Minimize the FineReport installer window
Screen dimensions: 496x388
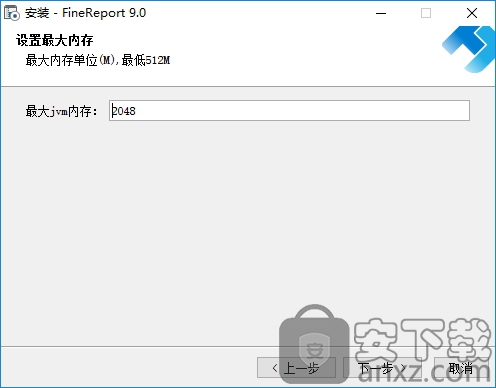381,13
